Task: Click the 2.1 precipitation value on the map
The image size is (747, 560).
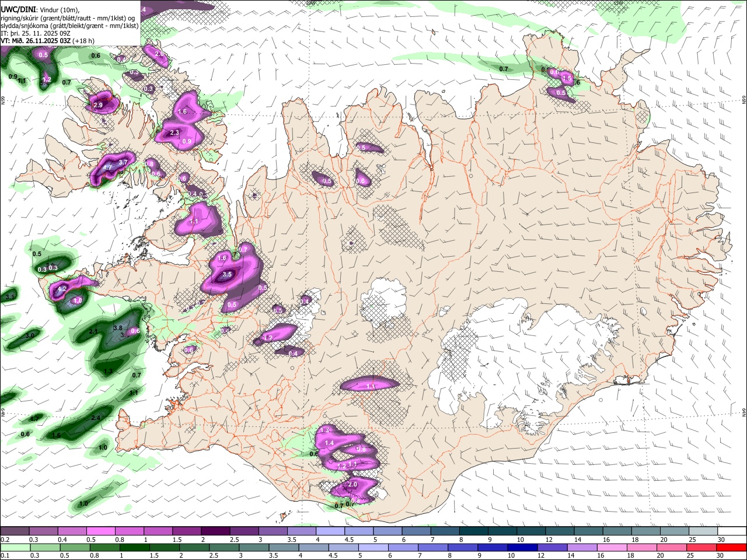Action: click(x=93, y=331)
